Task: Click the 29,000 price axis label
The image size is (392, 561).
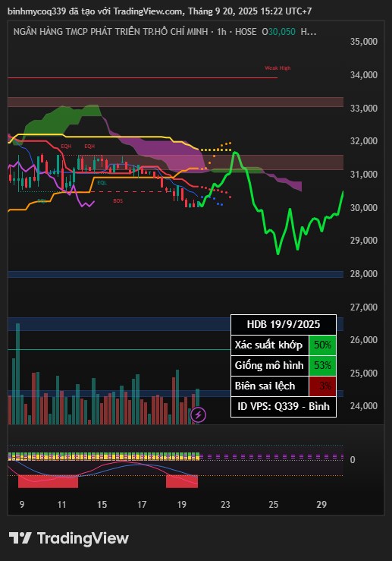Action: pyautogui.click(x=363, y=241)
